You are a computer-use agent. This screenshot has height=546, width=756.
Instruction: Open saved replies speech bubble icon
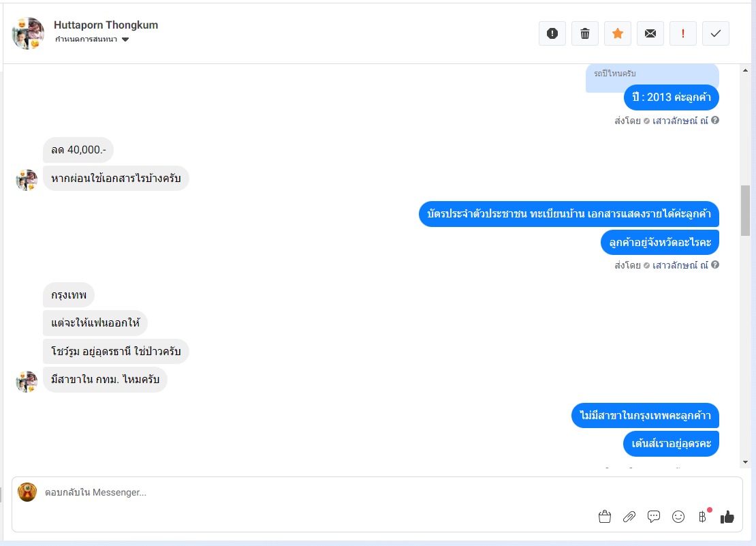(654, 517)
